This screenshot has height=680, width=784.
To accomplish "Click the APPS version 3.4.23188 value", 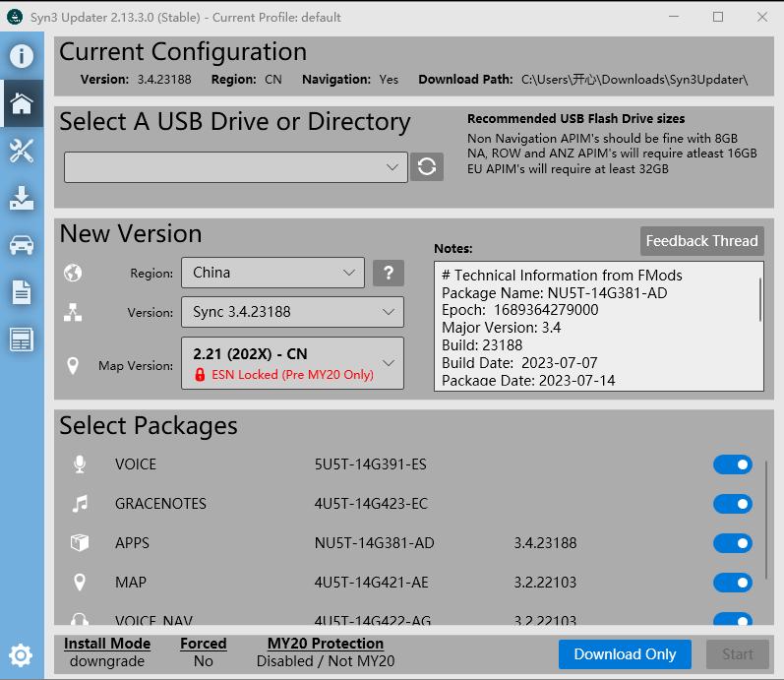I will click(x=545, y=543).
